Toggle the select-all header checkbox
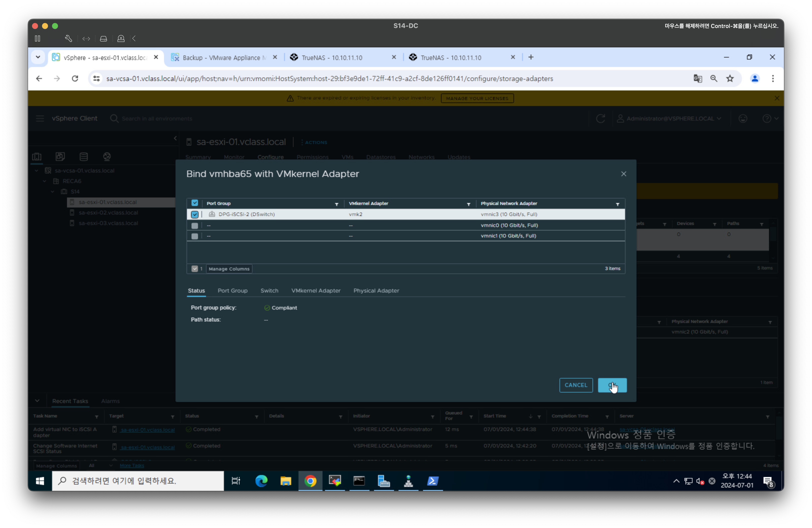The image size is (812, 528). click(x=194, y=203)
